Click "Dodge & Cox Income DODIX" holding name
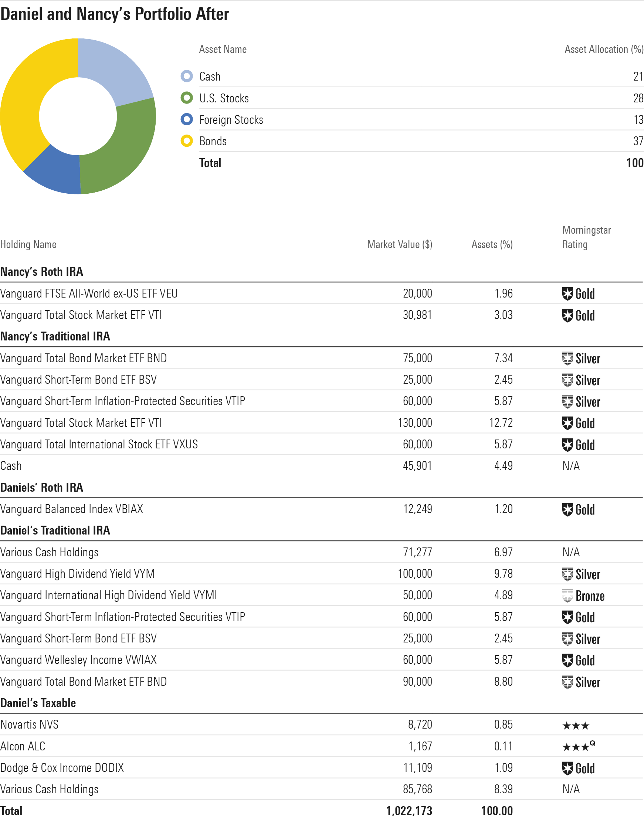The height and width of the screenshot is (821, 644). 62,768
